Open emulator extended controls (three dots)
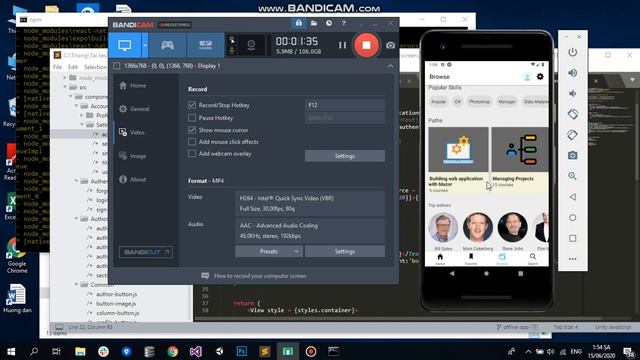The image size is (640, 360). click(x=573, y=259)
